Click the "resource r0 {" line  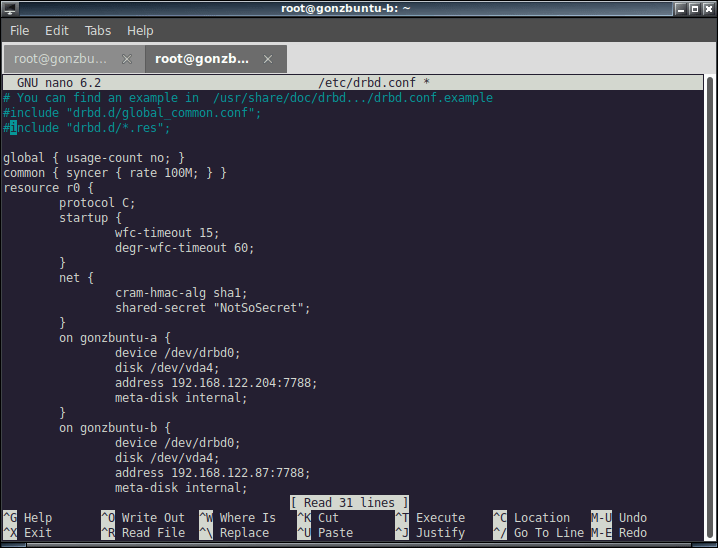(x=49, y=188)
